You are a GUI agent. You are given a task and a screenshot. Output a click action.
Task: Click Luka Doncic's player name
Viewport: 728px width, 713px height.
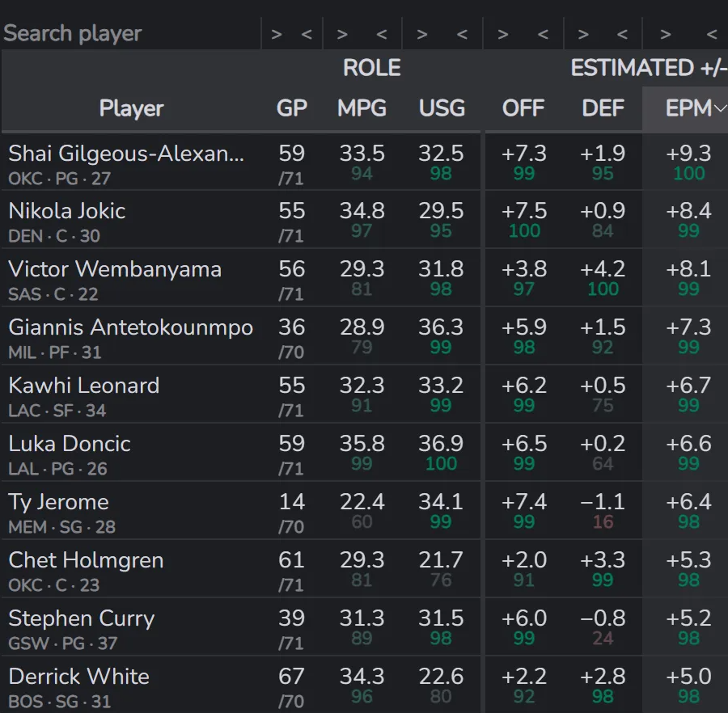point(70,444)
